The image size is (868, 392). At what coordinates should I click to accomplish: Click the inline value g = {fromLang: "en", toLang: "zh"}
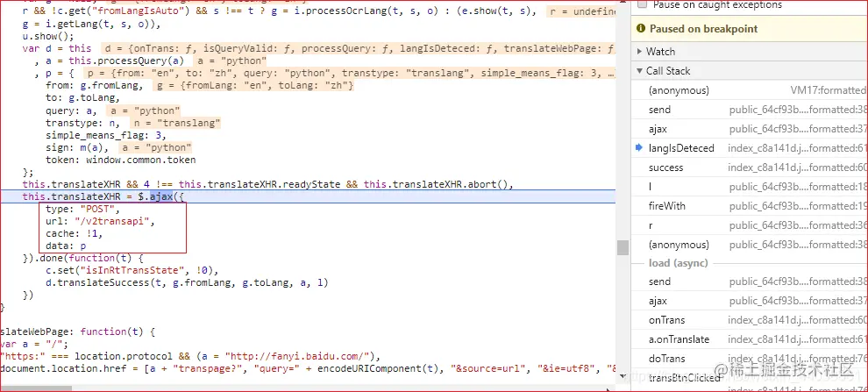point(253,86)
